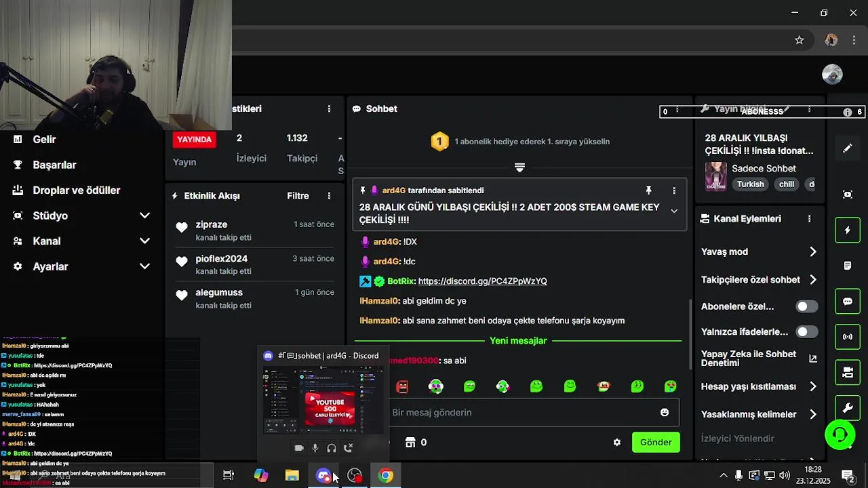Click the Sadece Sohbet category thumbnail

(715, 176)
